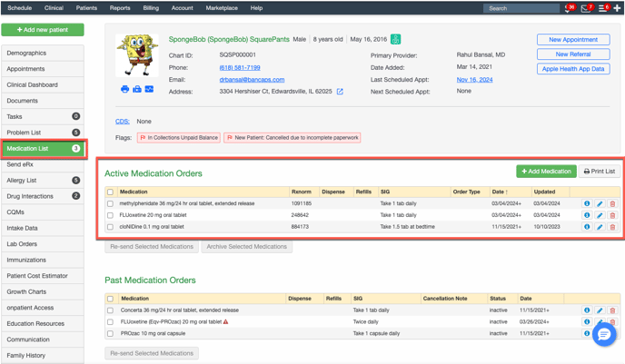Click the print icon under patient photo

tap(124, 89)
